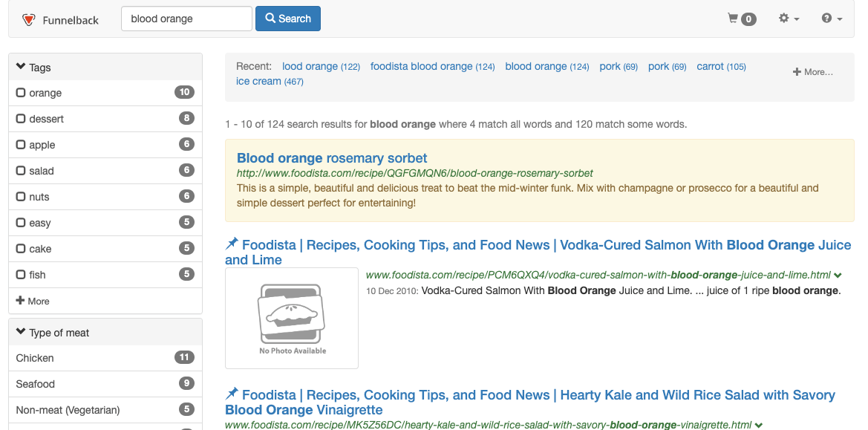
Task: Enable the dessert tag filter
Action: tap(21, 119)
